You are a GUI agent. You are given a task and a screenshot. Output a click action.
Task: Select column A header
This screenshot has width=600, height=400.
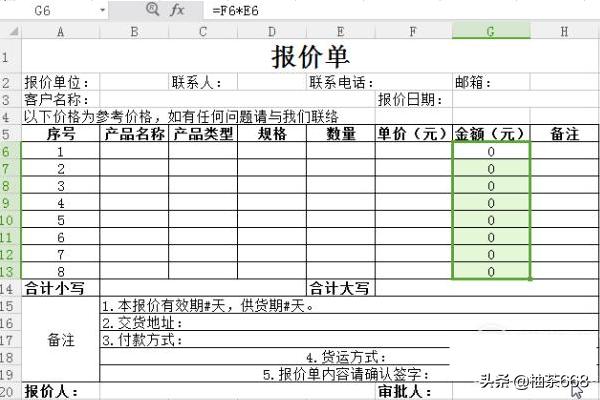[x=60, y=32]
